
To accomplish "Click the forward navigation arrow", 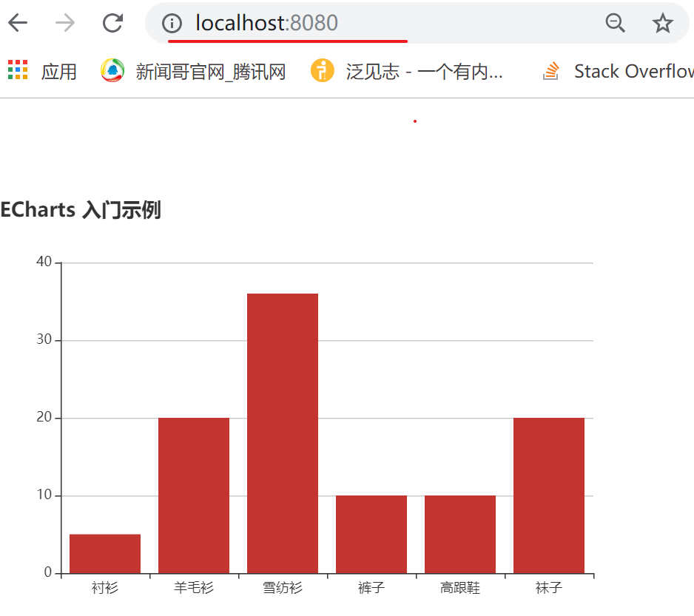I will [65, 22].
